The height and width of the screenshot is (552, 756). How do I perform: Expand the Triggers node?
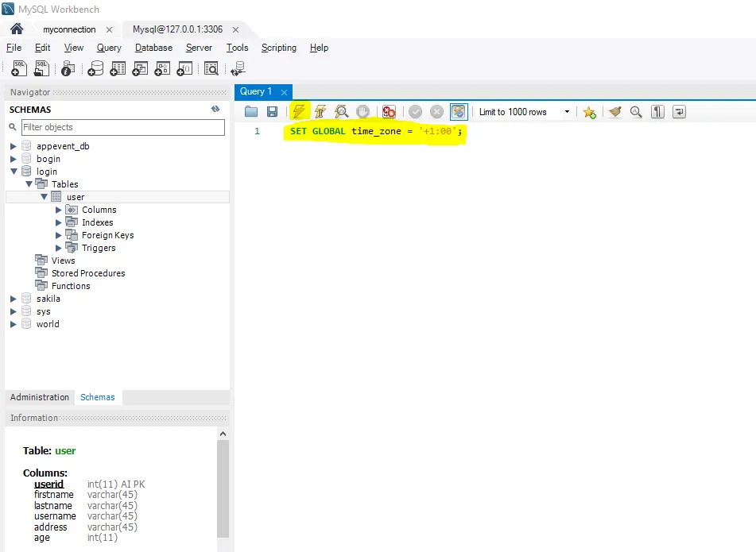[x=58, y=248]
